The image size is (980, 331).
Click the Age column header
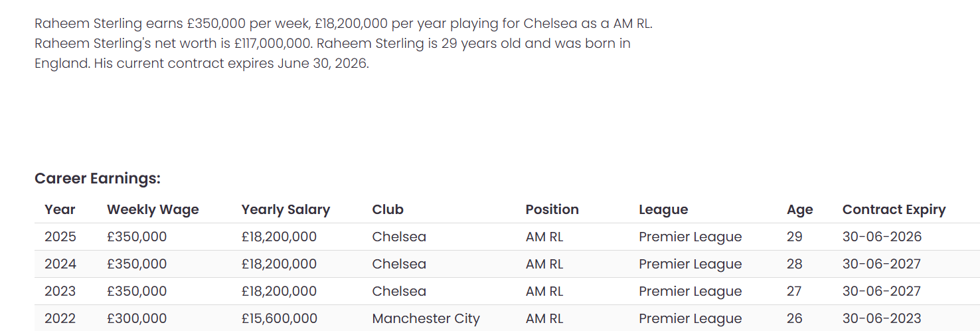pyautogui.click(x=800, y=209)
